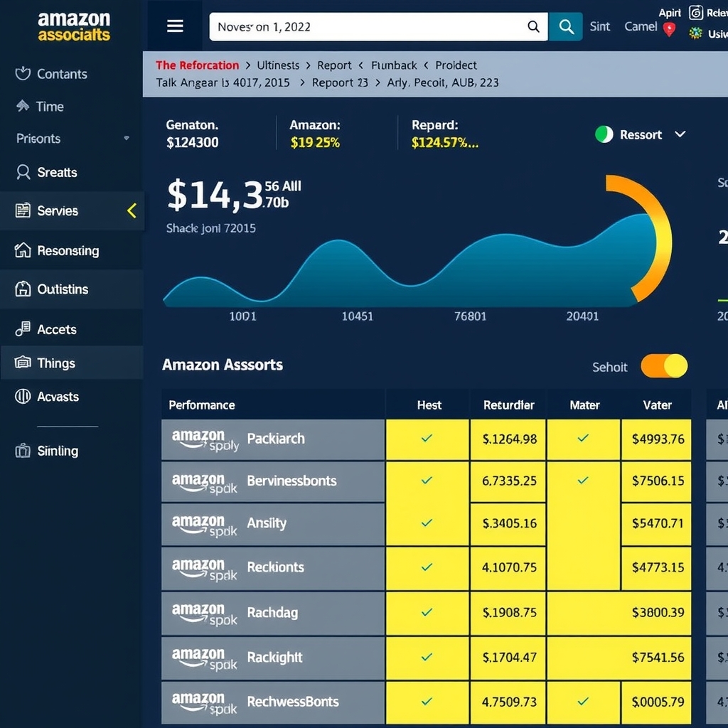This screenshot has height=728, width=728.
Task: Click the Contants sidebar icon
Action: pyautogui.click(x=23, y=73)
